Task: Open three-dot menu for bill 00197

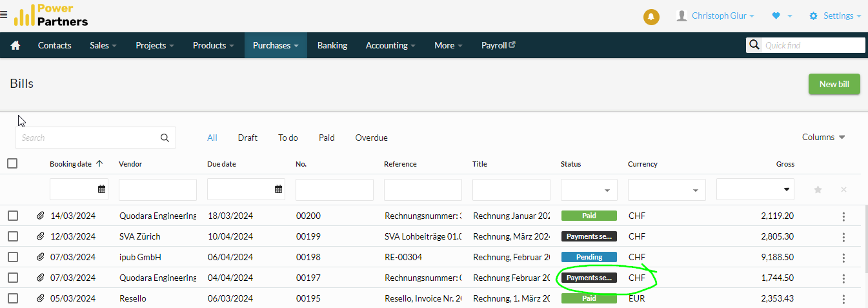Action: click(x=843, y=278)
